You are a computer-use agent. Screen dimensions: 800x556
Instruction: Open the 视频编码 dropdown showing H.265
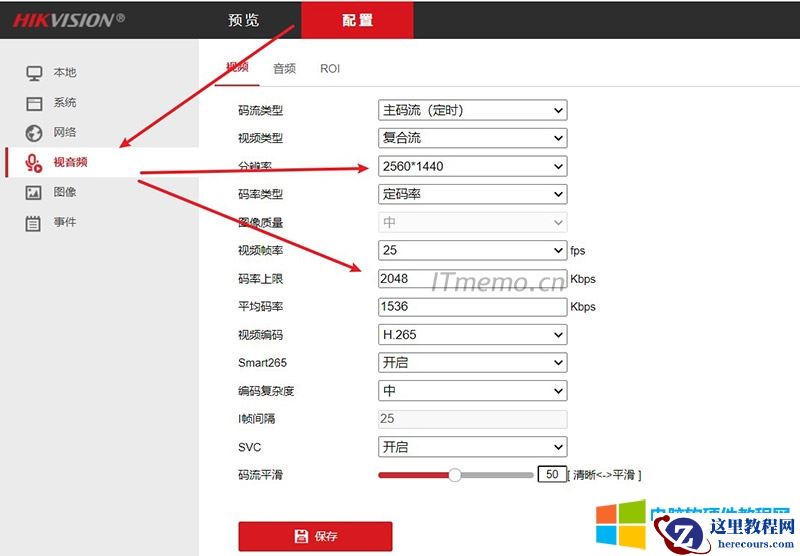point(472,335)
